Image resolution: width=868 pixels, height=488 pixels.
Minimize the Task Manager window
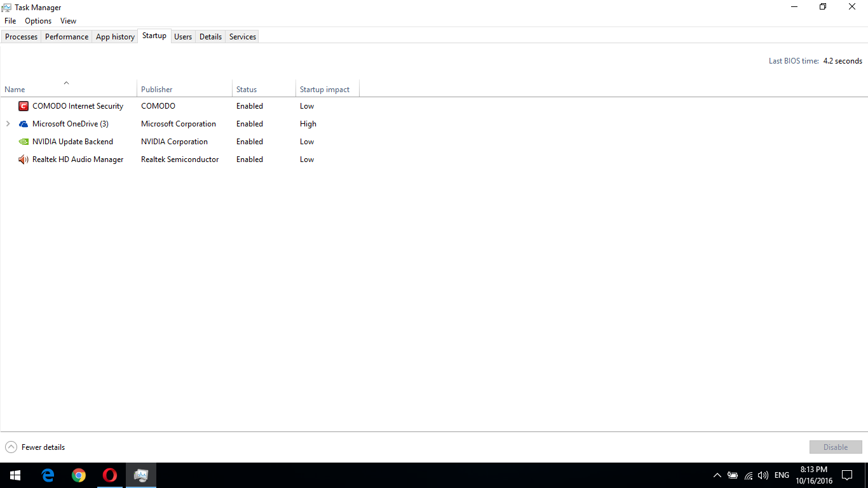(x=794, y=7)
